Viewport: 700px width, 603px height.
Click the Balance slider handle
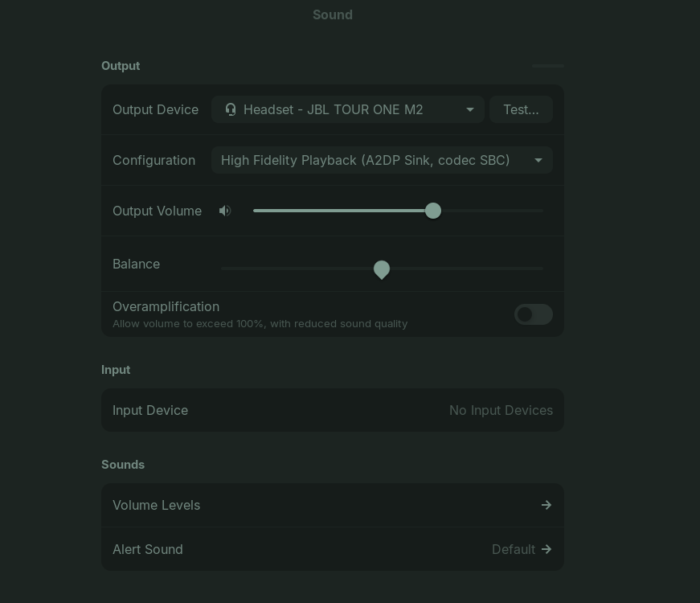(382, 269)
